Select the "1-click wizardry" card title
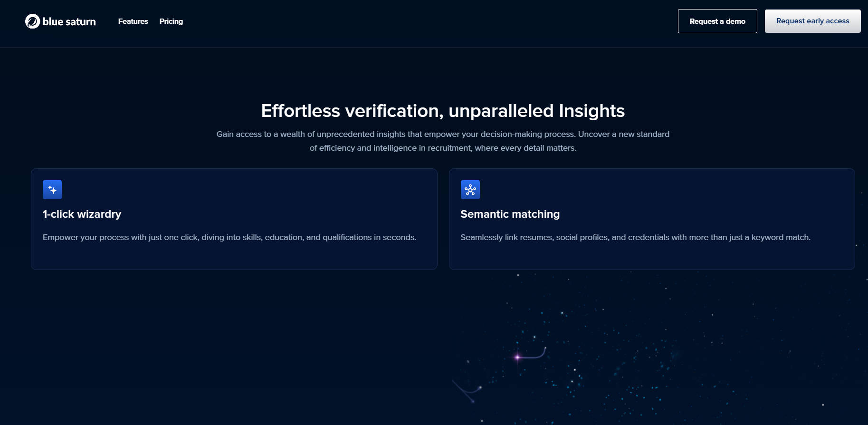 (82, 214)
